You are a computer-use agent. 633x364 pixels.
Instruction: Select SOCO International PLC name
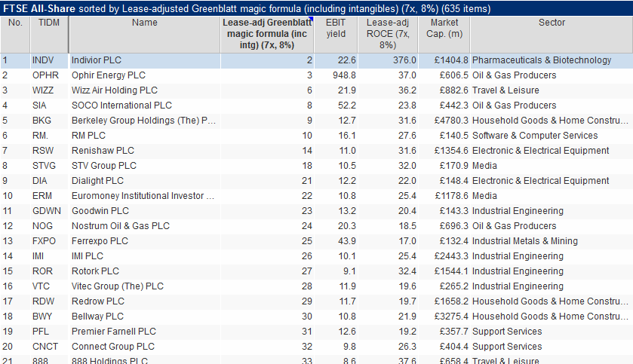[x=145, y=106]
